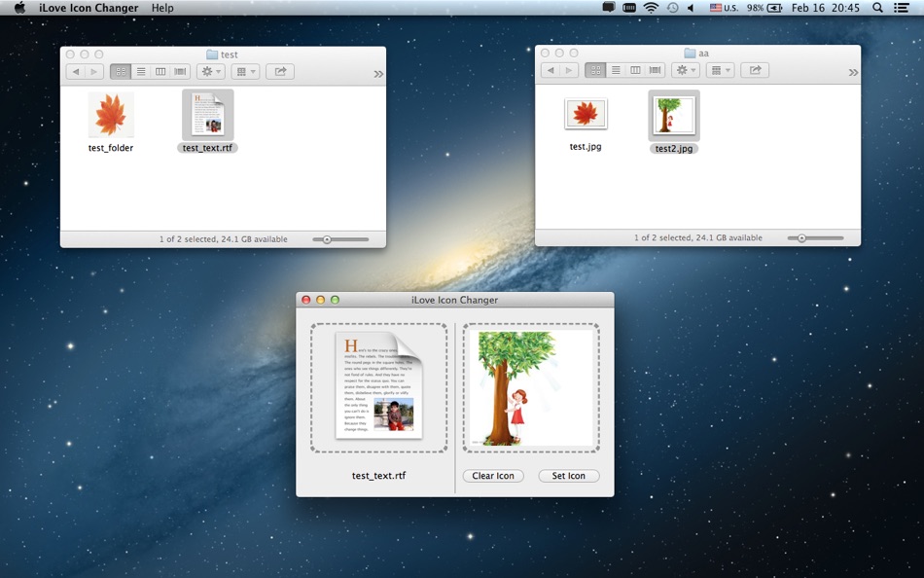The width and height of the screenshot is (924, 578).
Task: Click Clear Icon button
Action: point(493,476)
